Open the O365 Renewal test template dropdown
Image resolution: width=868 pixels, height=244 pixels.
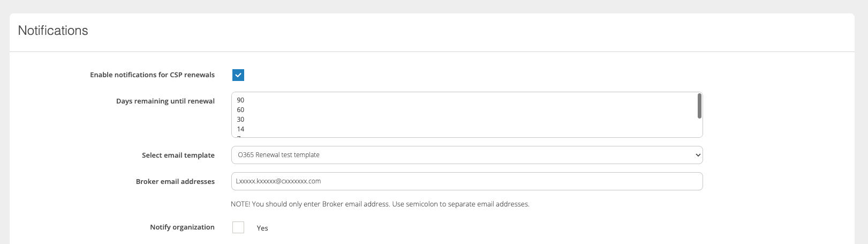point(466,155)
